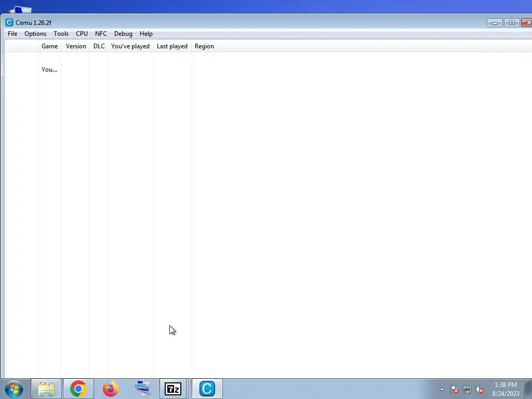Open the clock showing 1:38 PM

506,389
